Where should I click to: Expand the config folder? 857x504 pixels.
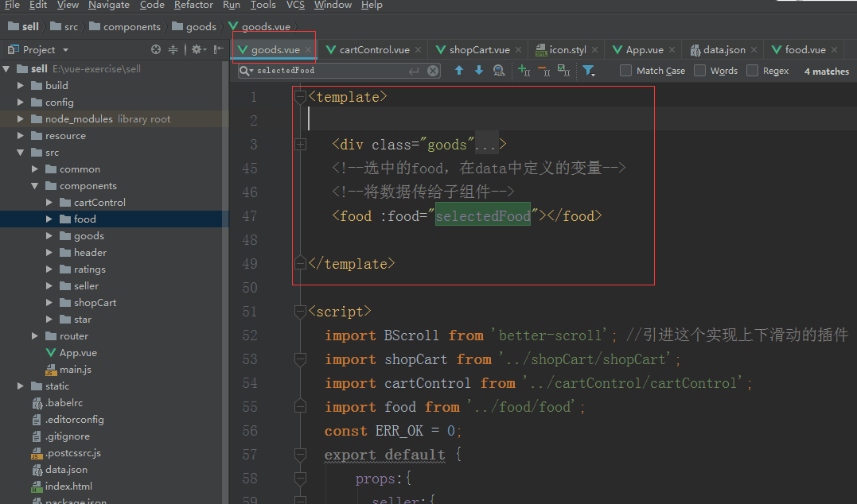click(21, 102)
